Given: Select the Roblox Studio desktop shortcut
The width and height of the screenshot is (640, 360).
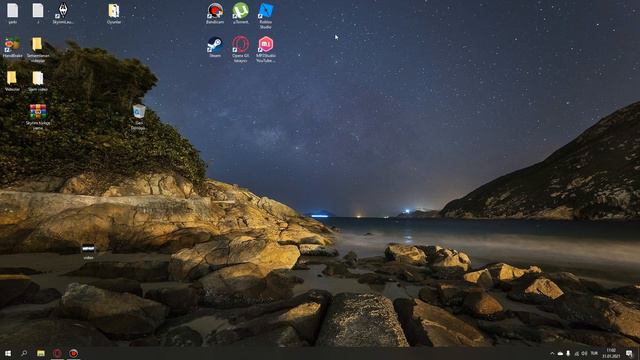Looking at the screenshot, I should [x=265, y=16].
